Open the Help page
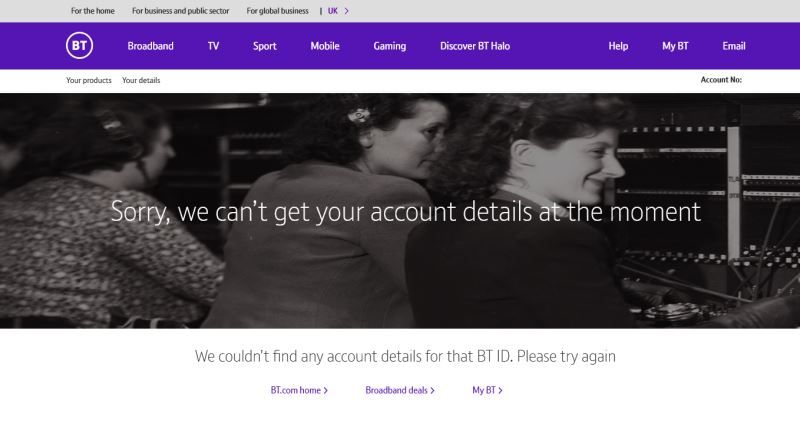The height and width of the screenshot is (427, 800). (618, 46)
